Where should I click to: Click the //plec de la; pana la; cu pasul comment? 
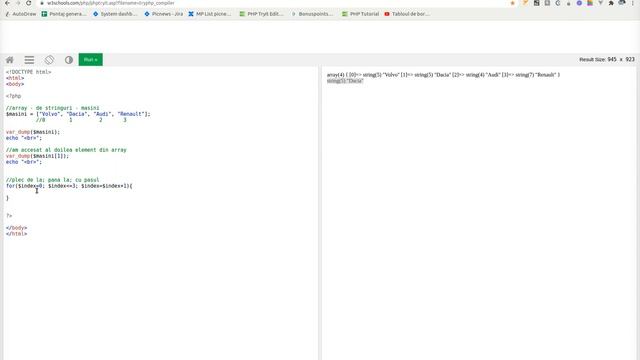pyautogui.click(x=52, y=180)
